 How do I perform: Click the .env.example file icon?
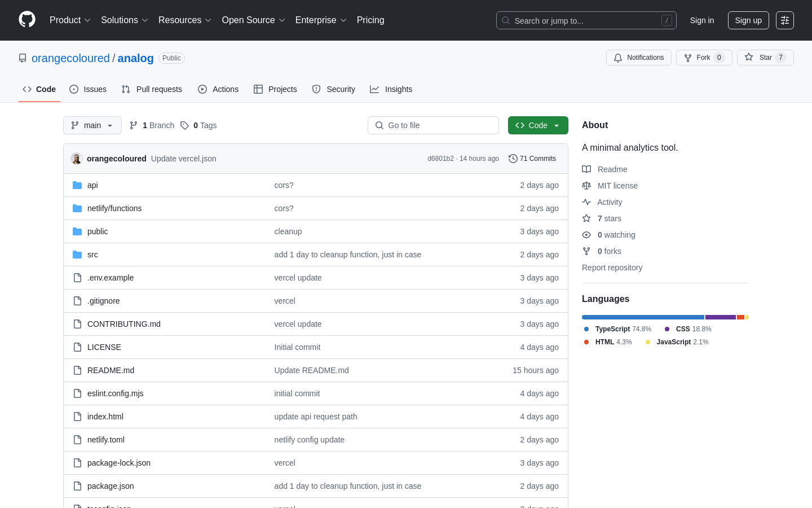coord(77,278)
